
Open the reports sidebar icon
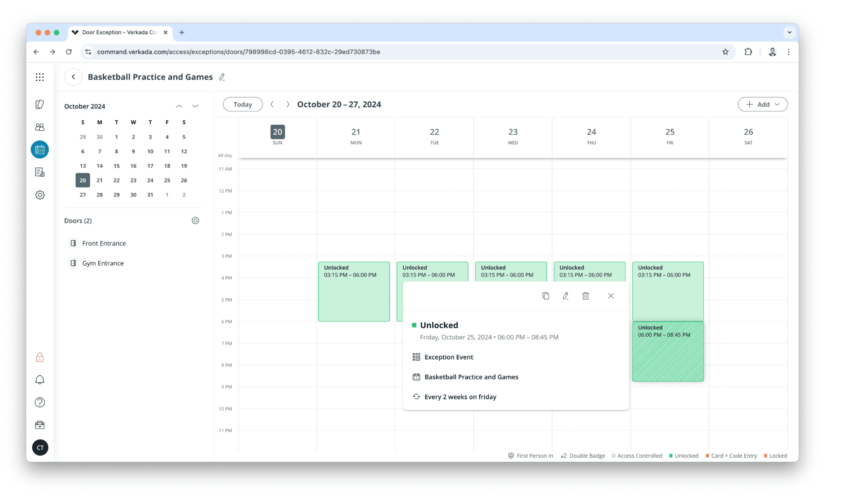40,172
